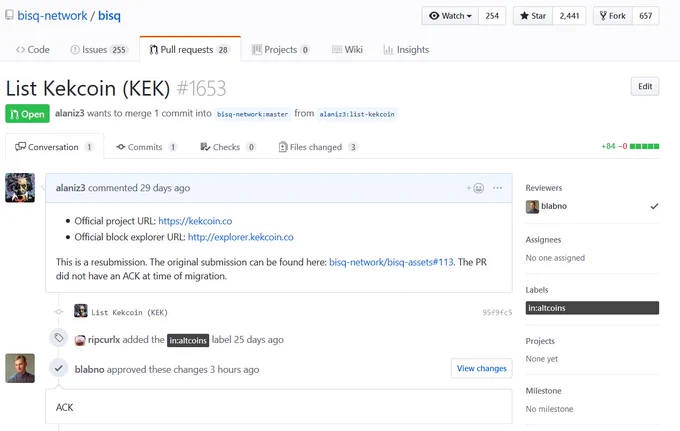View the 657 forks count
The image size is (680, 431).
[x=645, y=16]
